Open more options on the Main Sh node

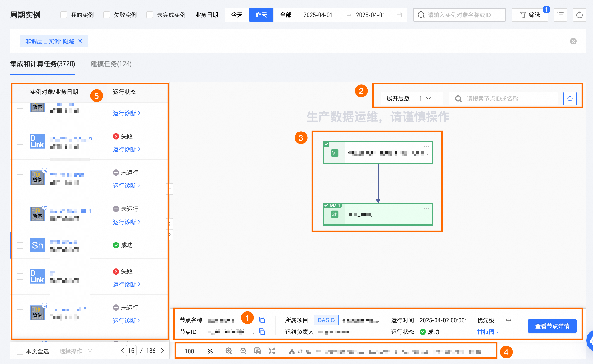(426, 208)
